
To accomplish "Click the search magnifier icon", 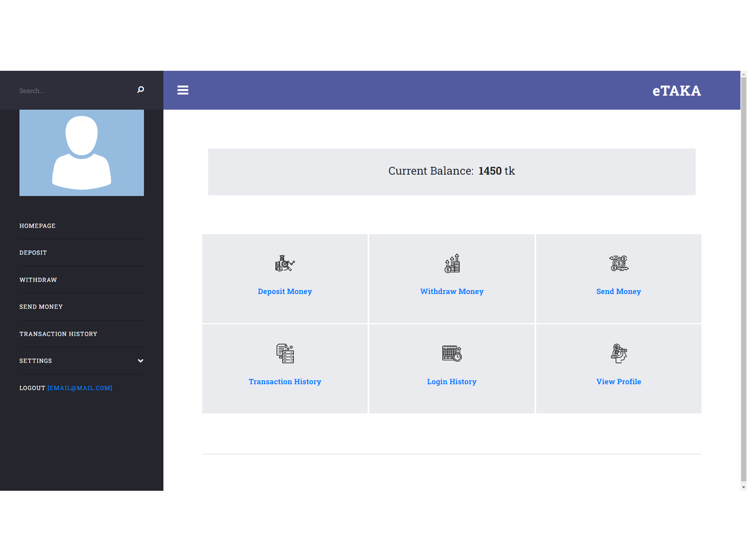I will click(x=140, y=90).
